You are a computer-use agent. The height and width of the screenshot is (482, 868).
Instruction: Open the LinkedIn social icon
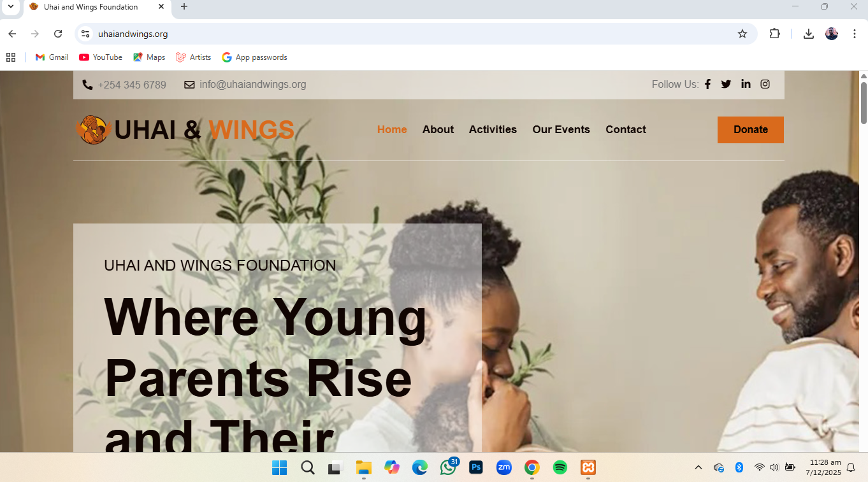(x=746, y=84)
